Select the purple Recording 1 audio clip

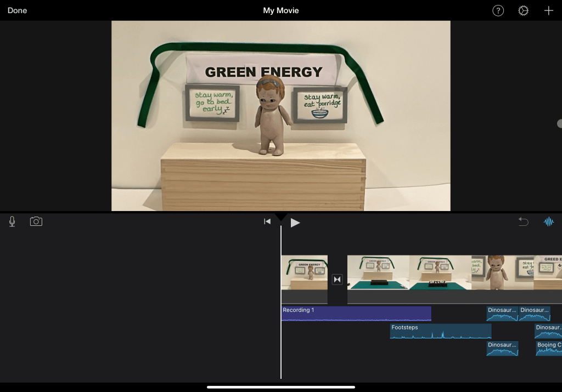[x=356, y=314]
